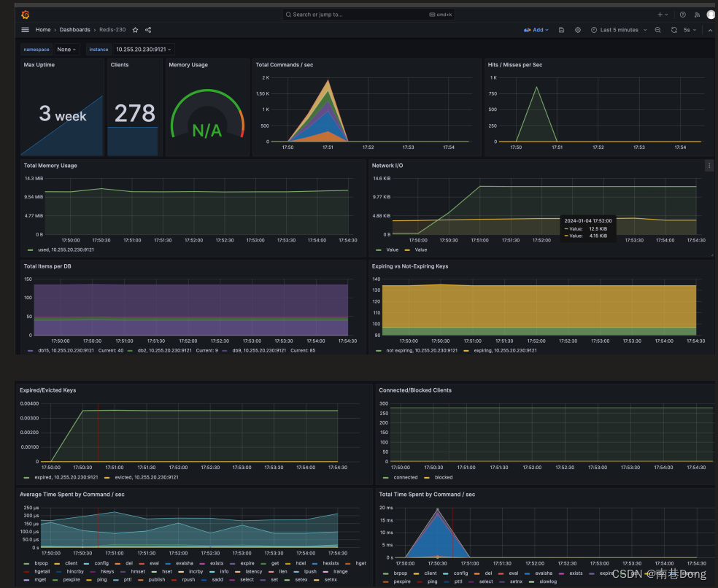This screenshot has width=718, height=588.
Task: Star the Redis-230 dashboard
Action: point(135,30)
